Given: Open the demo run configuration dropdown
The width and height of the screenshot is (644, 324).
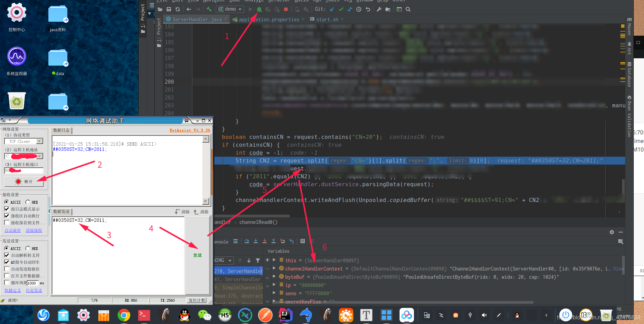Looking at the screenshot, I should point(230,9).
